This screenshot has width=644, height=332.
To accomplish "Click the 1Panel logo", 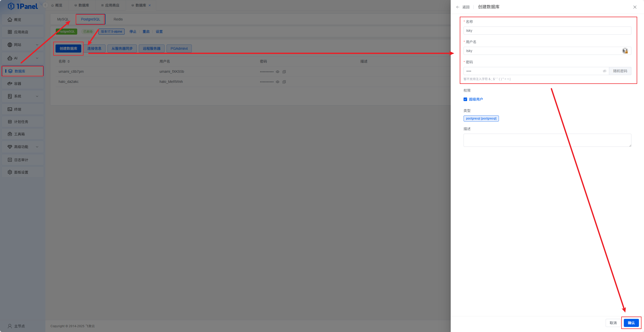I will (23, 6).
